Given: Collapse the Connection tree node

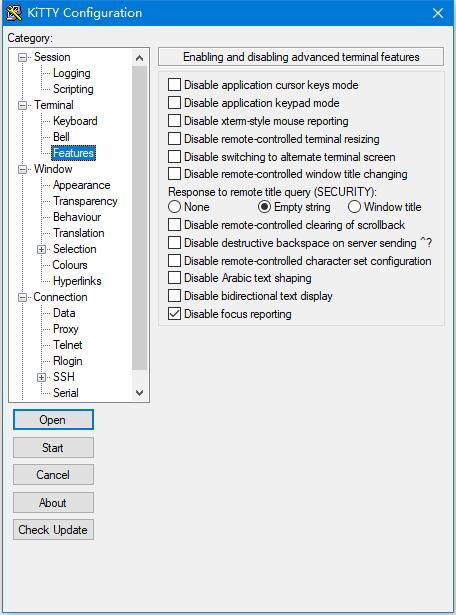Looking at the screenshot, I should click(23, 297).
